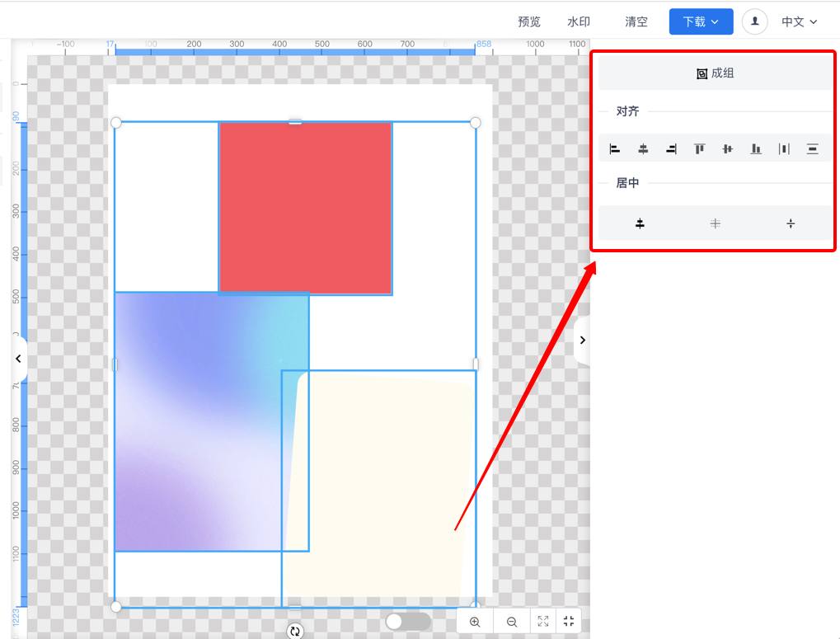Image resolution: width=840 pixels, height=639 pixels.
Task: Open the 下载 download dropdown
Action: [x=701, y=22]
